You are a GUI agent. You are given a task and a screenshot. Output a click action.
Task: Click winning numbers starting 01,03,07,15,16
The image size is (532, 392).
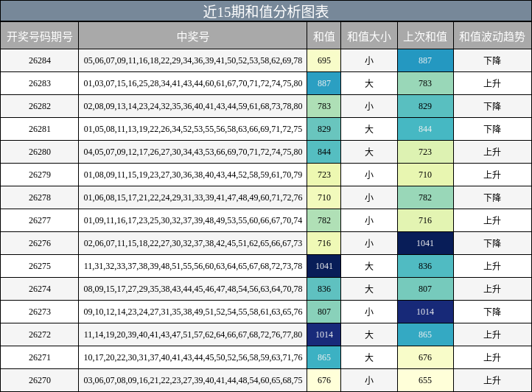point(193,83)
